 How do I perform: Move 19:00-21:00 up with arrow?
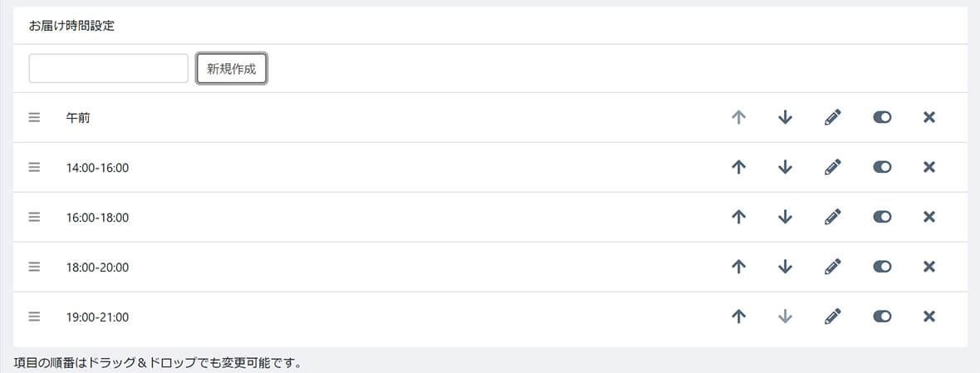pyautogui.click(x=738, y=317)
